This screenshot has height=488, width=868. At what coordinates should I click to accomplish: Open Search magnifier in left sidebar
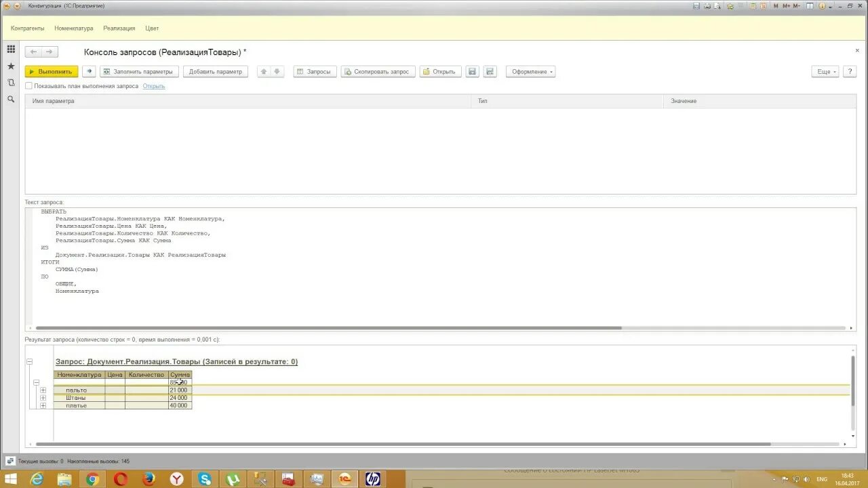click(x=11, y=99)
